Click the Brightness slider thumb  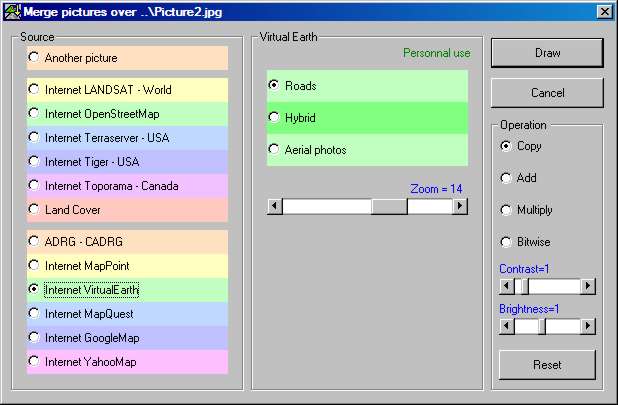542,327
